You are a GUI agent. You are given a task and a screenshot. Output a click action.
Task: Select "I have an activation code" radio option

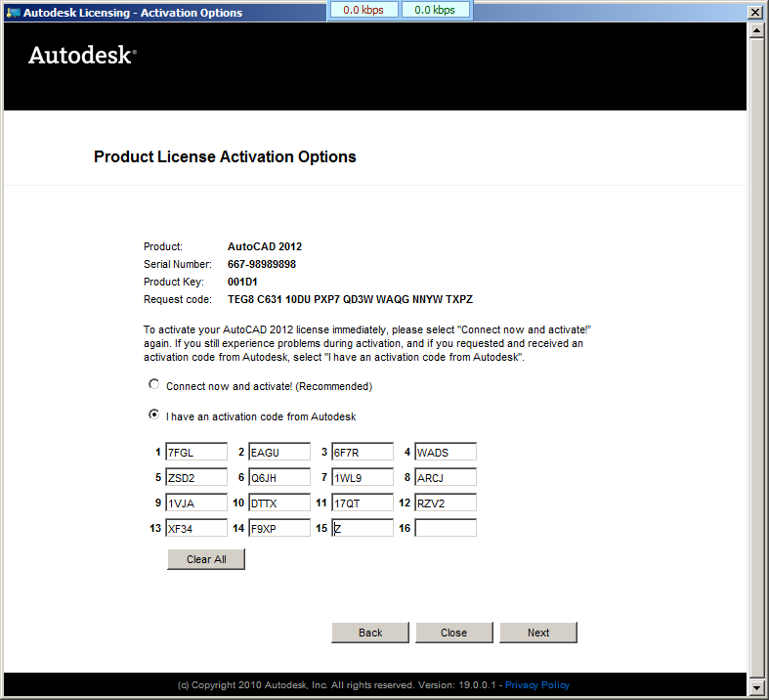154,415
